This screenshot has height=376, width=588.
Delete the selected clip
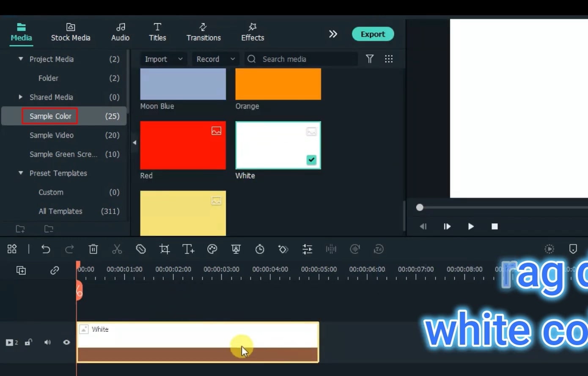point(93,249)
